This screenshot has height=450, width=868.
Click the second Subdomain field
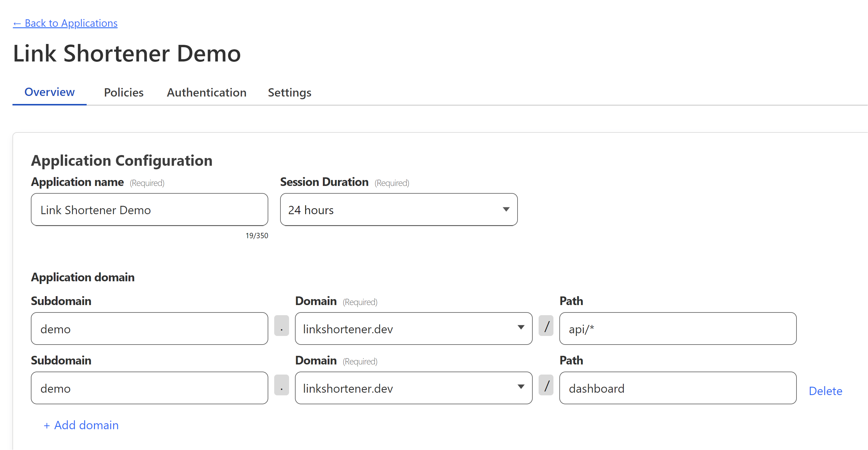[149, 388]
